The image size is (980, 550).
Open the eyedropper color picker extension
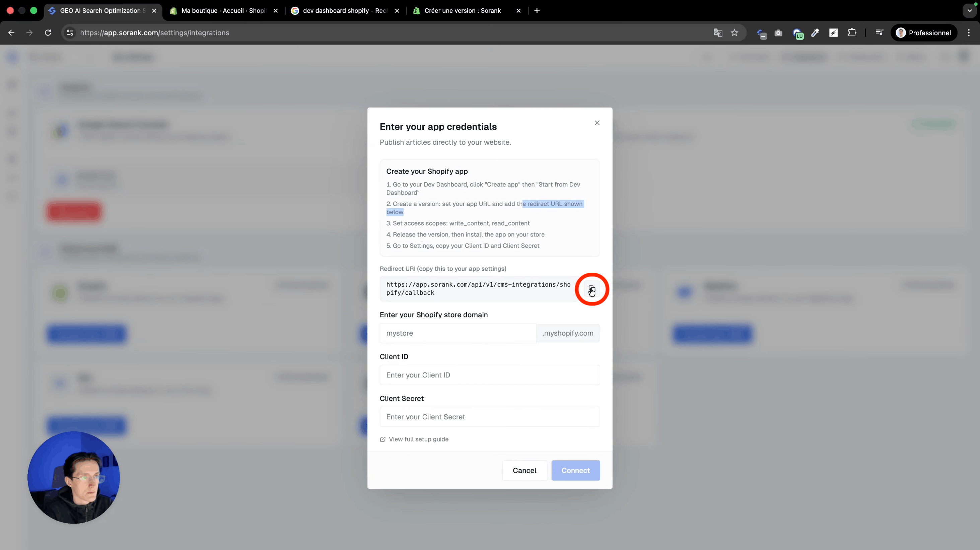click(x=815, y=33)
